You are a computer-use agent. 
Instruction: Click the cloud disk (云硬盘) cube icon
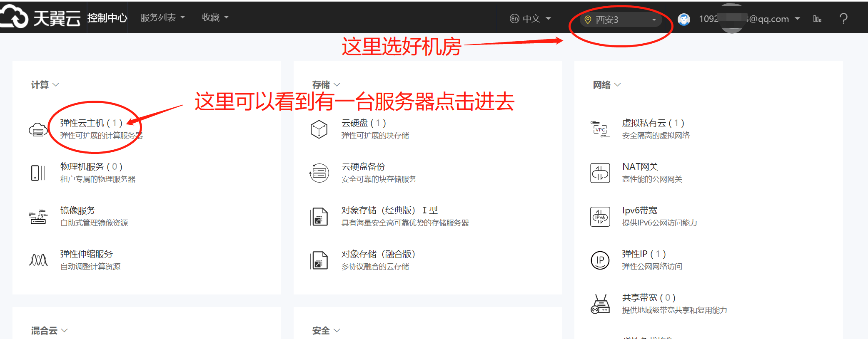pyautogui.click(x=319, y=129)
